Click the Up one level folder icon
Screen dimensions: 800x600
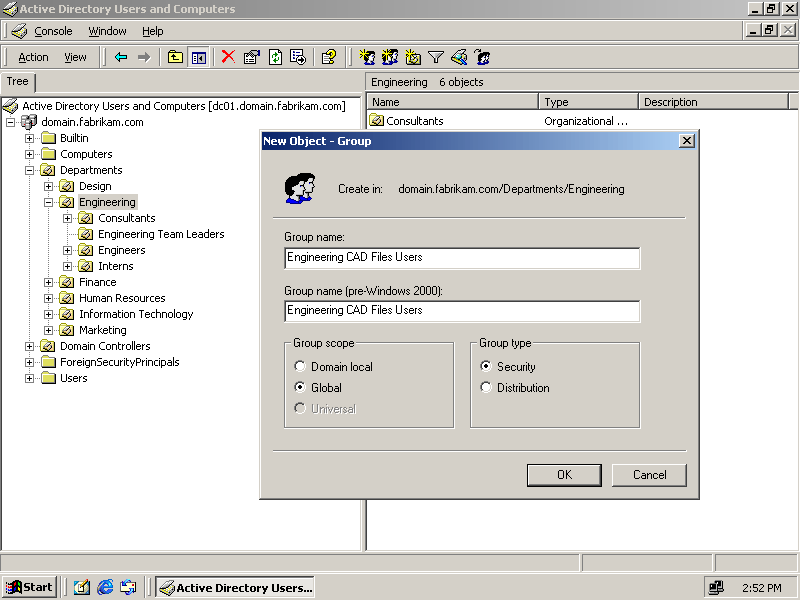pos(176,57)
